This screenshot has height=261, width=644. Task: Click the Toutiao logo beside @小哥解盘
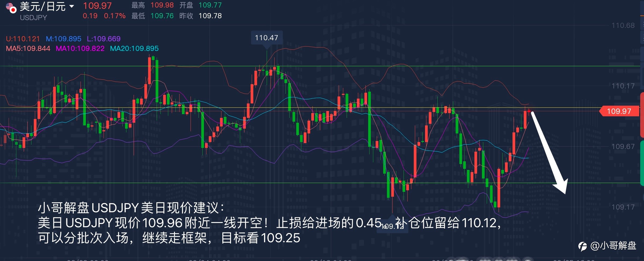pos(583,246)
